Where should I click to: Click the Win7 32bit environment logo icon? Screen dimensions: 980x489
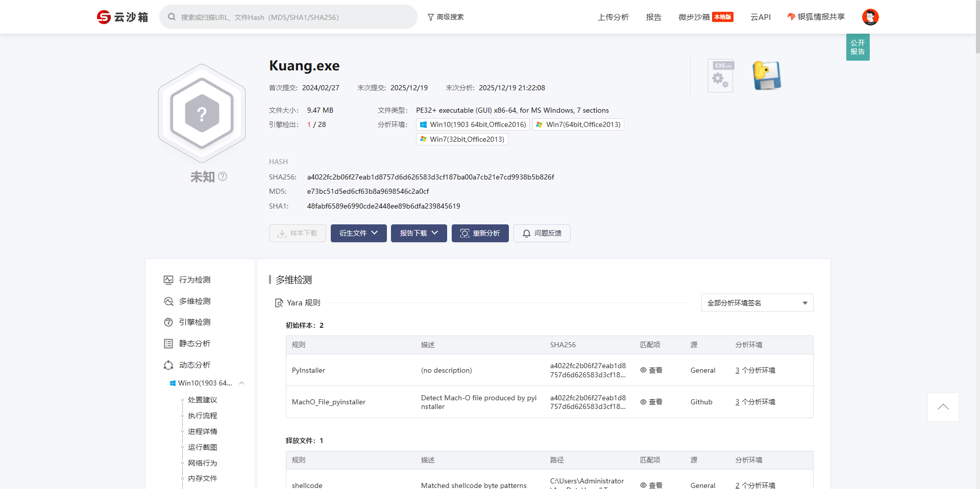(x=423, y=139)
